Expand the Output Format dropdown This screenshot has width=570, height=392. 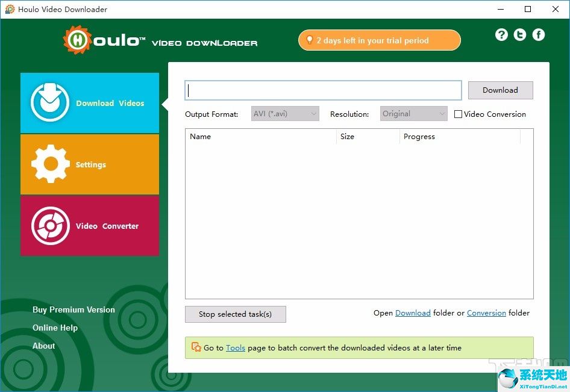[x=285, y=114]
